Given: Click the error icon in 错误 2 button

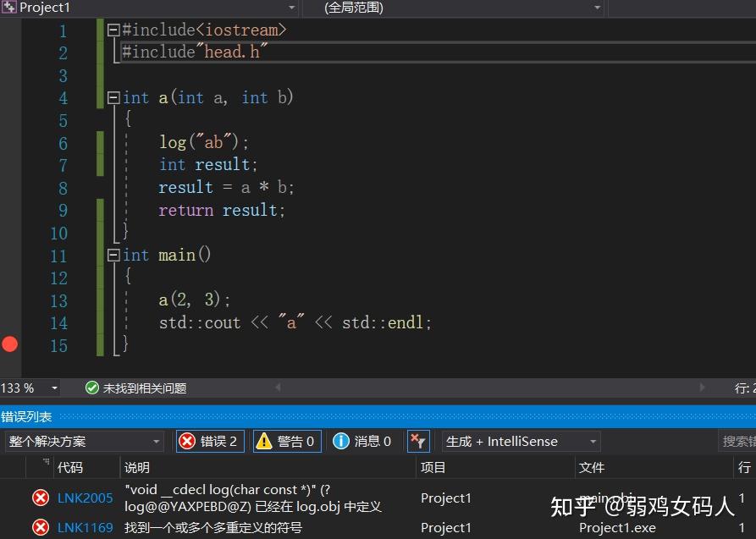Looking at the screenshot, I should pos(187,441).
